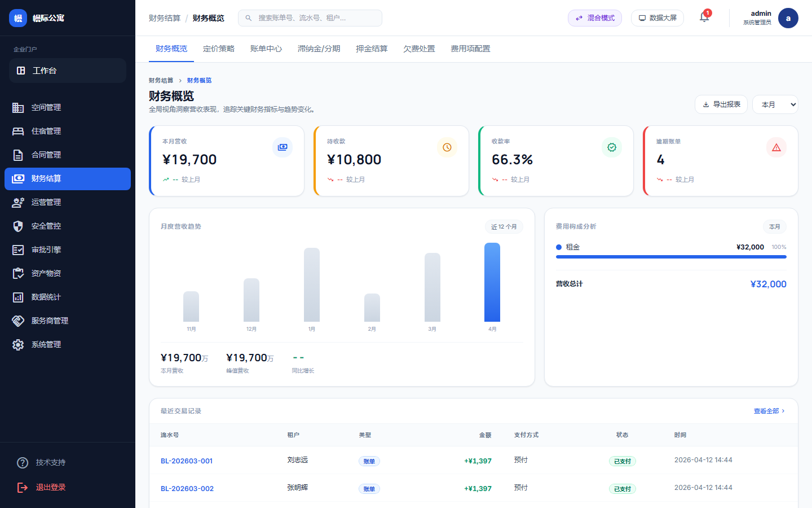This screenshot has width=812, height=508.
Task: Click the notification bell icon
Action: [x=704, y=17]
